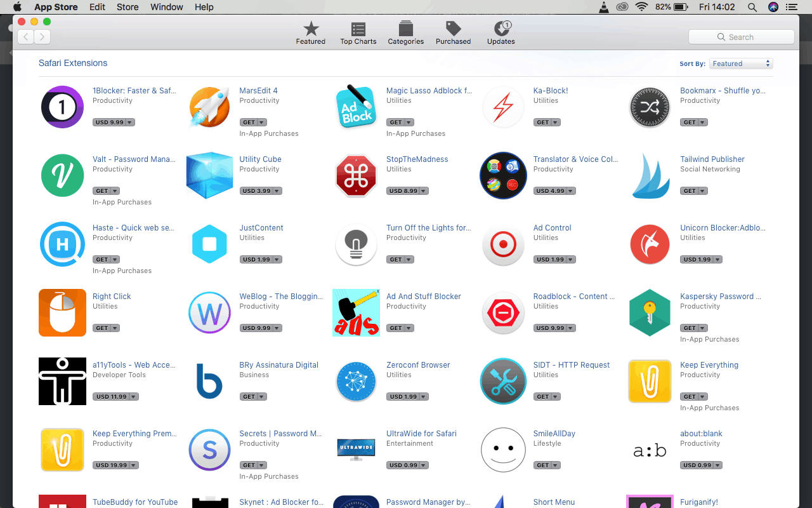Open the Kaspersky Password Manager icon

click(x=650, y=312)
